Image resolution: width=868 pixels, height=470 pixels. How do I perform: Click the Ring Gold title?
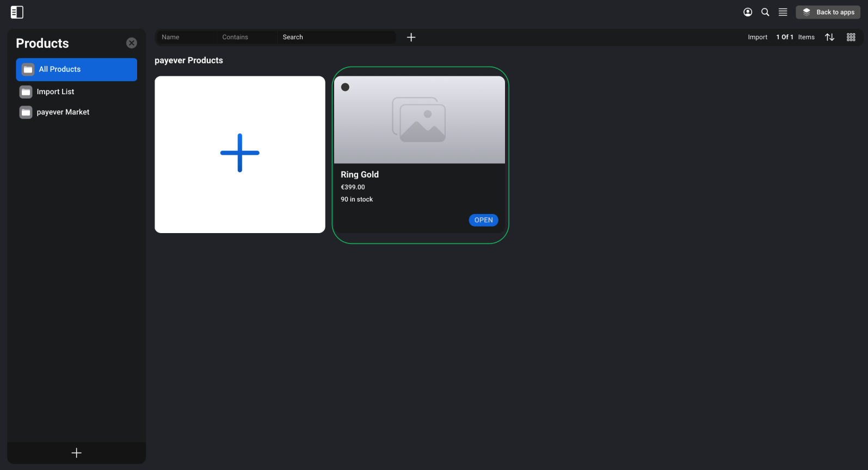(x=360, y=174)
